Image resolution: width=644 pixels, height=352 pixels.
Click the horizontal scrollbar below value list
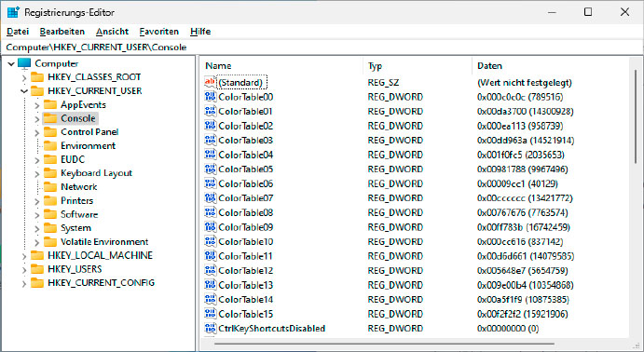point(384,344)
